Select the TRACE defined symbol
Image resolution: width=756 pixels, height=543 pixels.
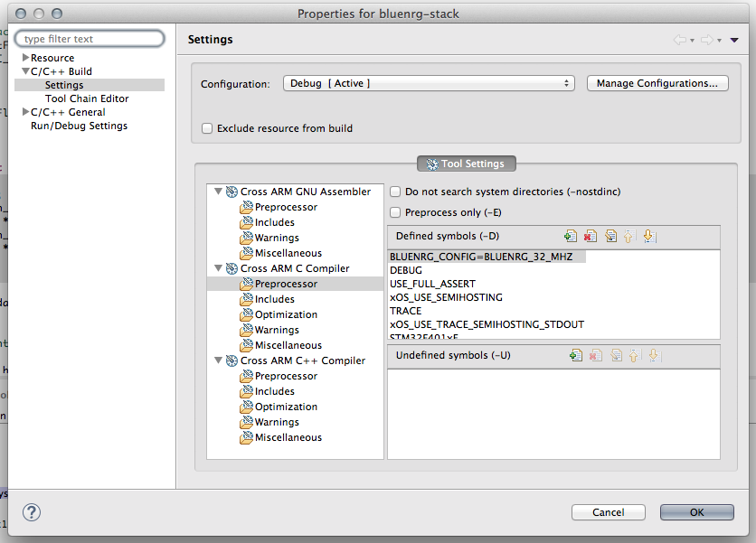pyautogui.click(x=405, y=311)
